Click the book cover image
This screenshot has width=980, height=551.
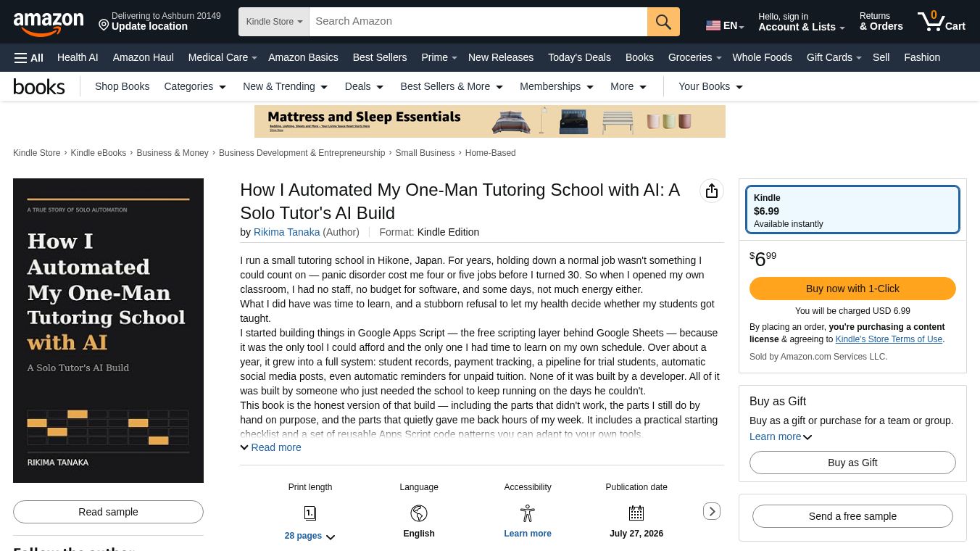[108, 331]
